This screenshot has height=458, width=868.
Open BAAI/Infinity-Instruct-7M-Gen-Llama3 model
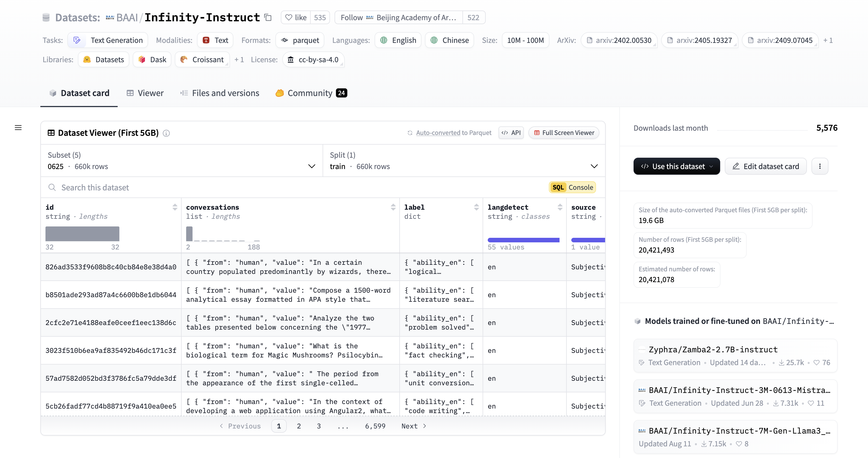(735, 437)
